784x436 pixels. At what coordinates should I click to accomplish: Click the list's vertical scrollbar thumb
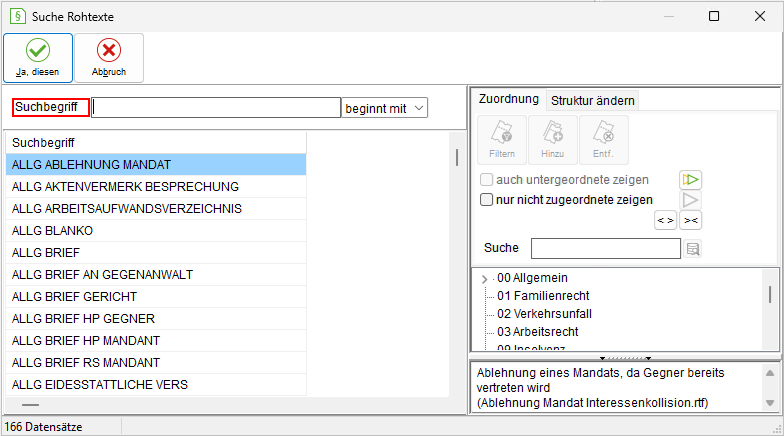pyautogui.click(x=457, y=157)
